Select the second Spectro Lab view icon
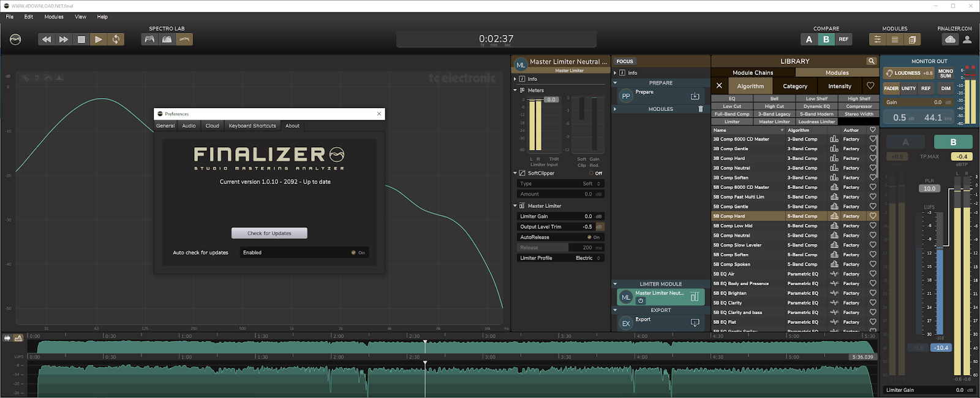The height and width of the screenshot is (398, 980). click(167, 39)
